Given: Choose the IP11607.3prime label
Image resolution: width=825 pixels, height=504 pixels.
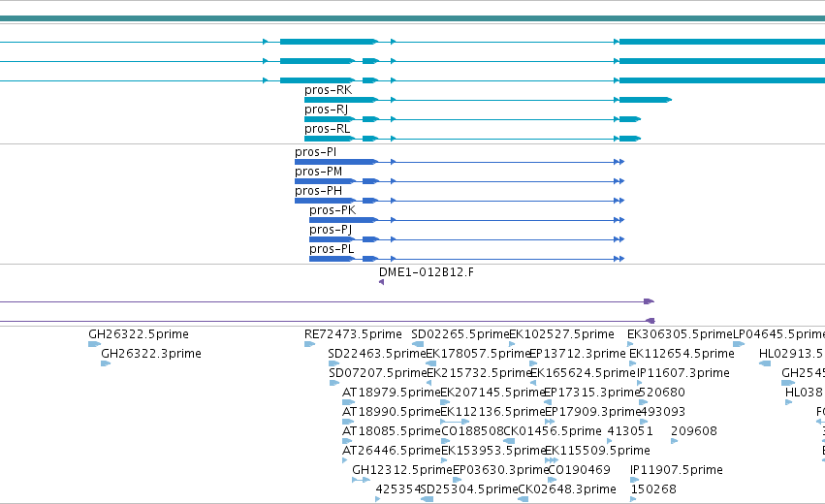Looking at the screenshot, I should point(683,373).
